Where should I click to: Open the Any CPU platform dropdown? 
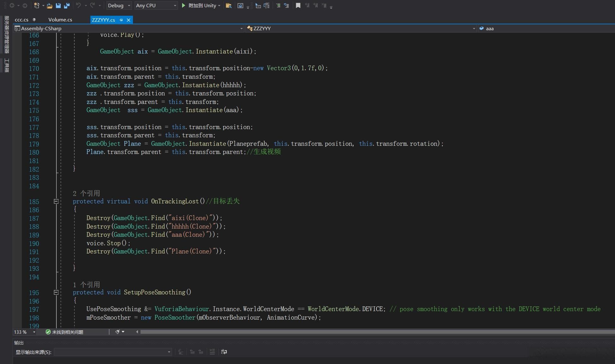(x=156, y=5)
